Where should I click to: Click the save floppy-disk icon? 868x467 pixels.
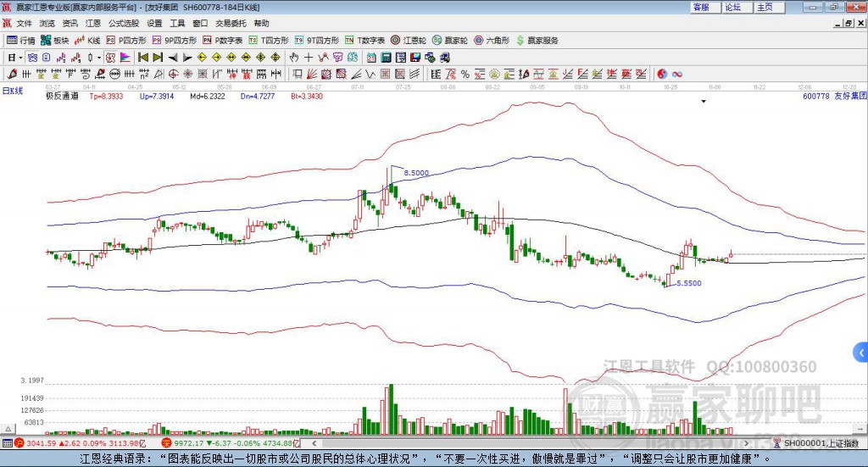coord(415,58)
